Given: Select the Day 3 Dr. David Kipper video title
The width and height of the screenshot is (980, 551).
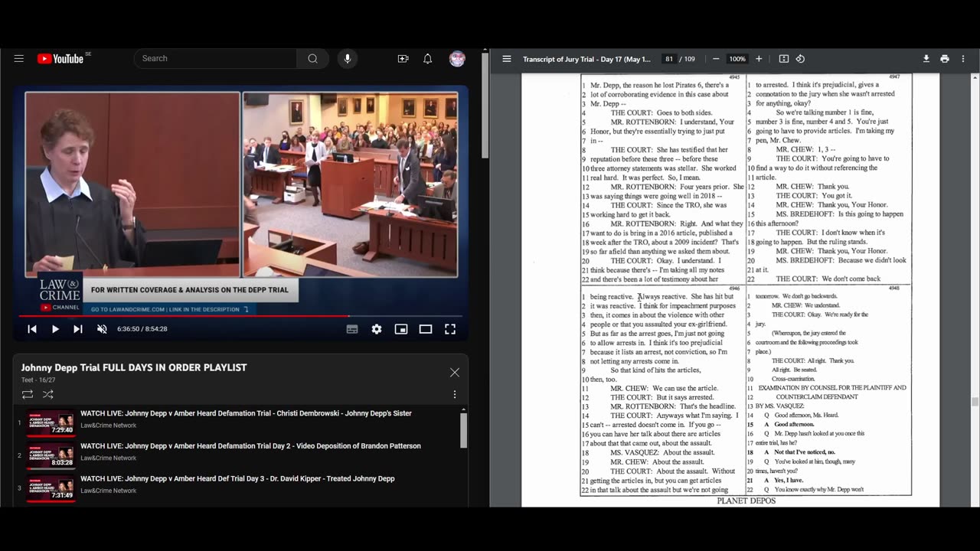Looking at the screenshot, I should tap(237, 479).
